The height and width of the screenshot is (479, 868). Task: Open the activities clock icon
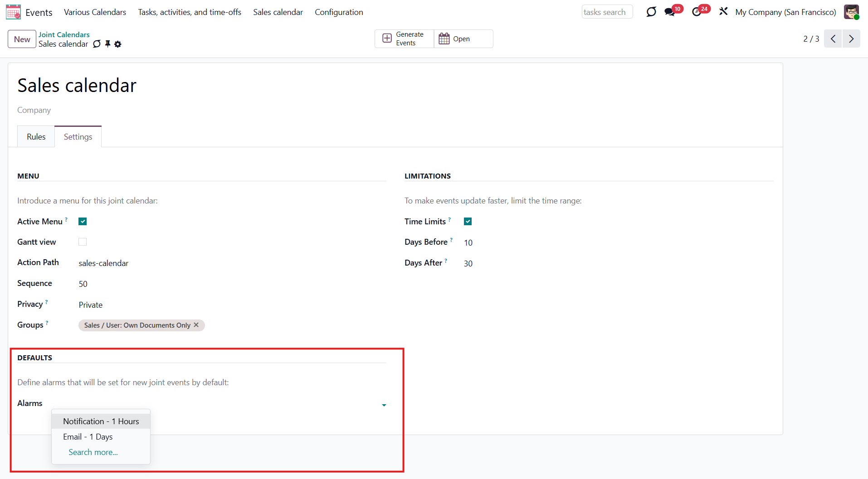click(697, 12)
